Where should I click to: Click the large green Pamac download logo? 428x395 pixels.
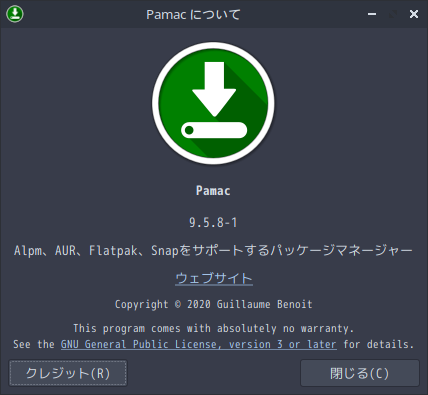[213, 103]
